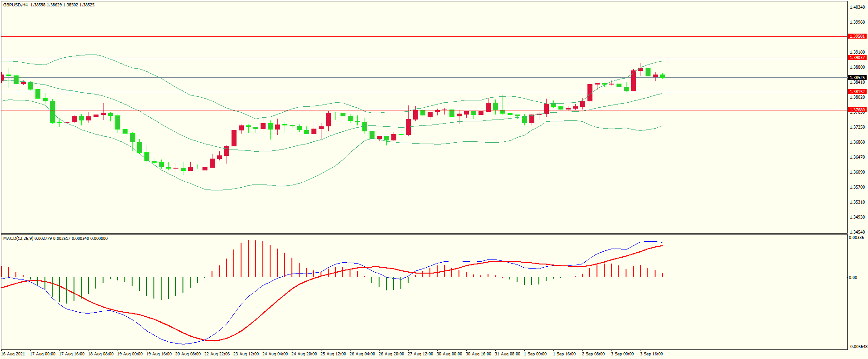
Task: Click the 3 Sep 16:00 time label
Action: [651, 354]
